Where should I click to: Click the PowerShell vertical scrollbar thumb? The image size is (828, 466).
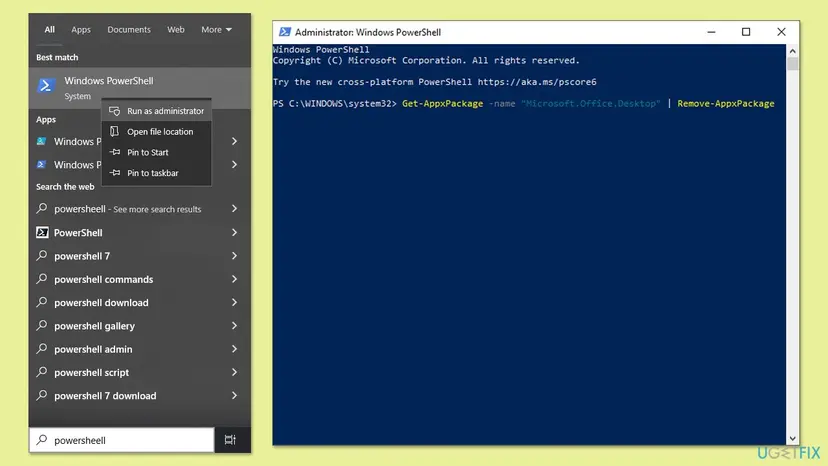coord(792,64)
